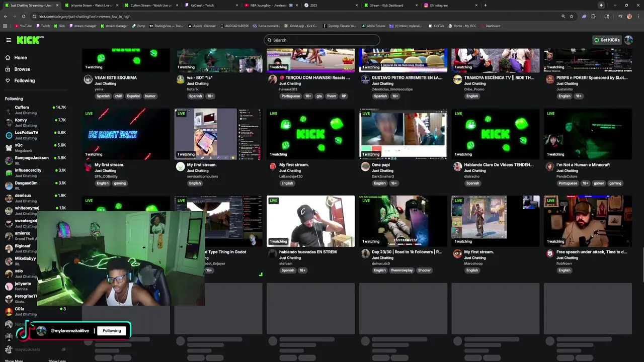Click Dasgasd3m's avatar in sidebar

tap(9, 186)
